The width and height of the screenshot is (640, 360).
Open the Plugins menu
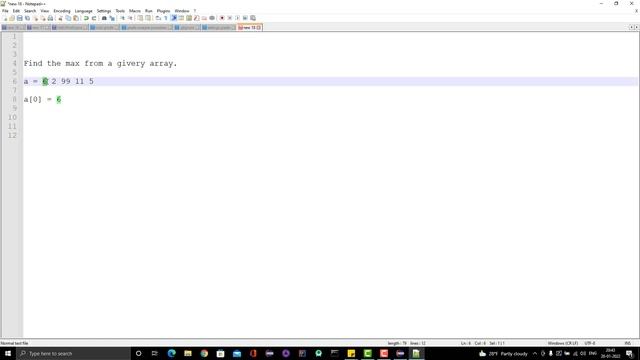[x=164, y=11]
